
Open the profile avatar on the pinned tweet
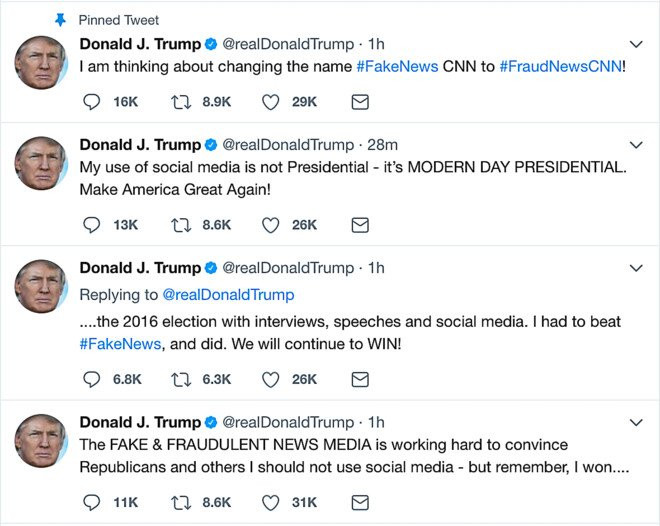(42, 63)
